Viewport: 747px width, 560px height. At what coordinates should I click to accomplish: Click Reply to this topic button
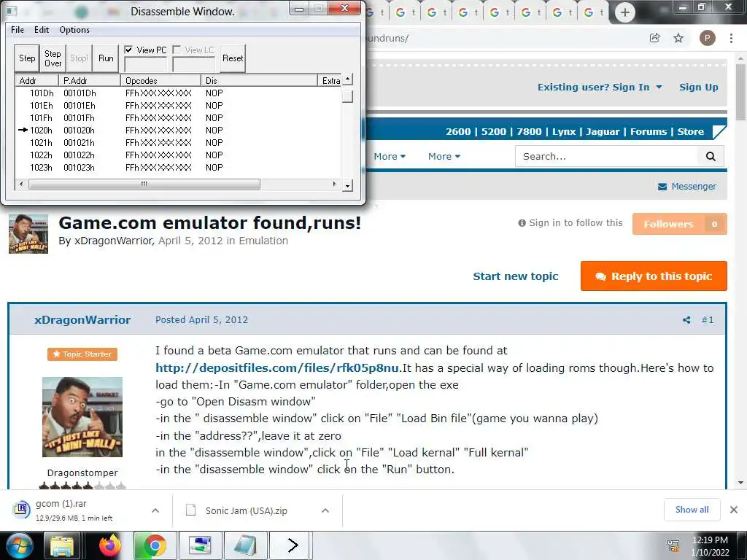click(654, 276)
